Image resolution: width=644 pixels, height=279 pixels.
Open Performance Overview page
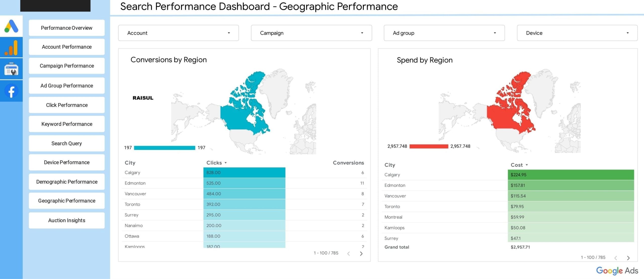(x=67, y=28)
